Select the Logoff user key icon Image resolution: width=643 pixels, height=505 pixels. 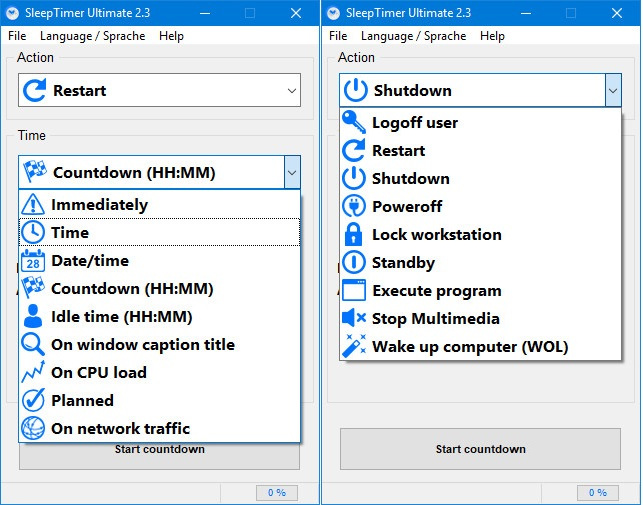tap(353, 122)
